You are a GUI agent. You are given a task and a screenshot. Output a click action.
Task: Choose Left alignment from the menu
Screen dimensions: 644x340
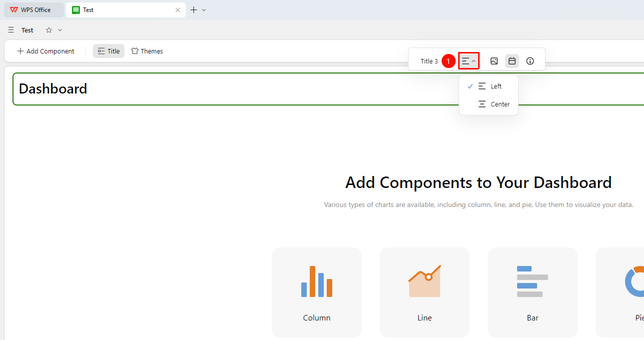[489, 86]
